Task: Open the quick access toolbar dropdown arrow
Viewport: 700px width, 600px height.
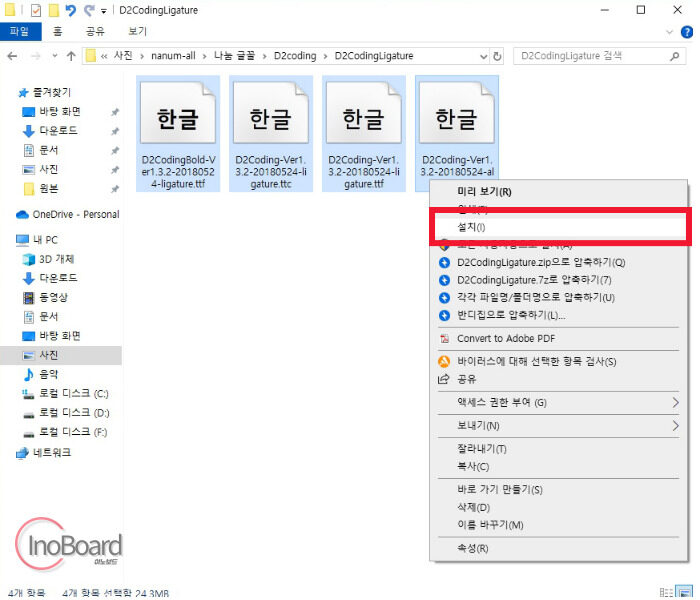Action: [x=104, y=11]
